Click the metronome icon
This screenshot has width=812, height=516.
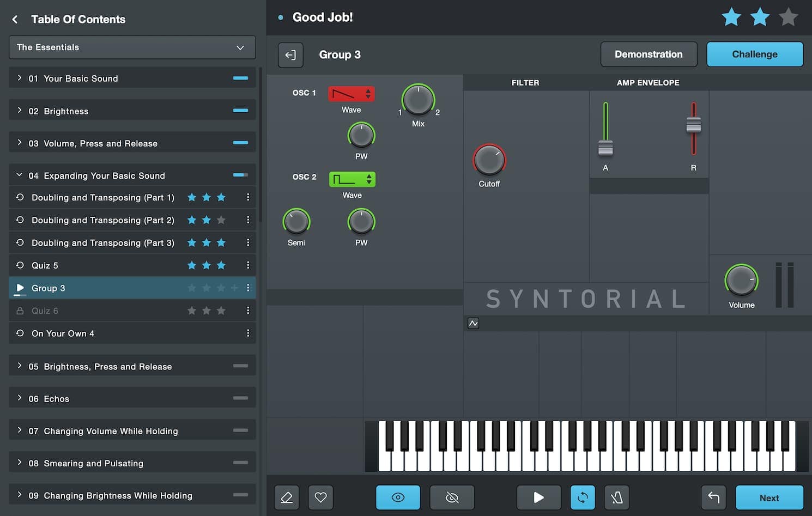[616, 497]
